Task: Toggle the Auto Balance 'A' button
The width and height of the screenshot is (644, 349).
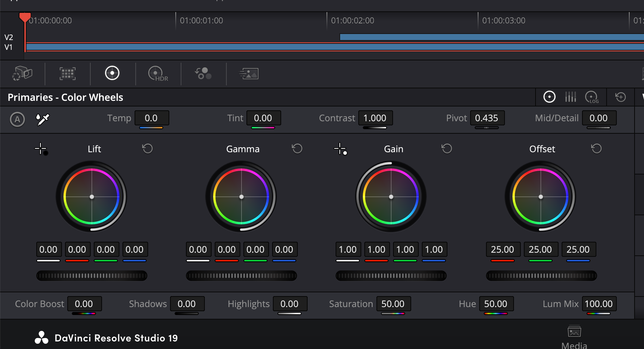Action: 17,119
